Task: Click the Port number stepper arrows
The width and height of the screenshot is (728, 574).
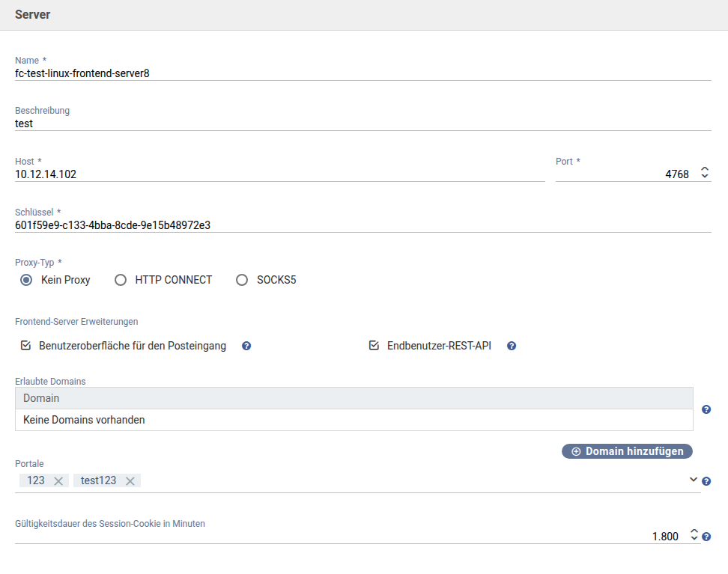Action: (704, 173)
